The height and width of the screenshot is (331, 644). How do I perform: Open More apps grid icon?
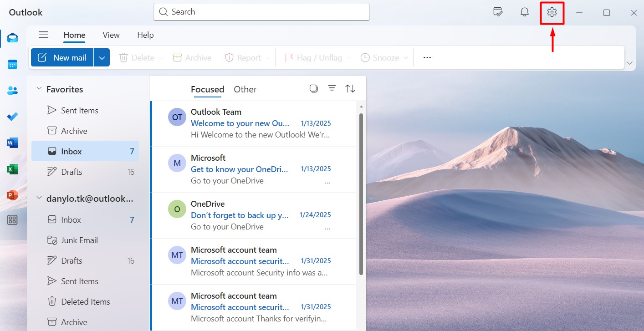13,220
